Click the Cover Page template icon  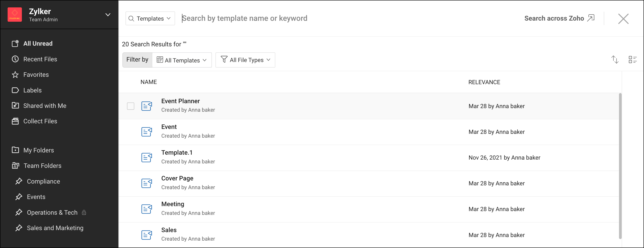[146, 183]
